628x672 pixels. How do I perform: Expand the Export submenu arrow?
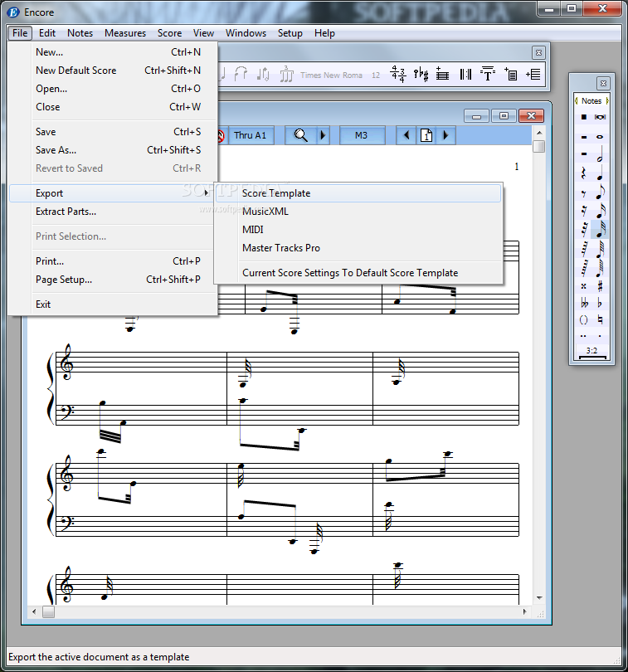pyautogui.click(x=207, y=192)
